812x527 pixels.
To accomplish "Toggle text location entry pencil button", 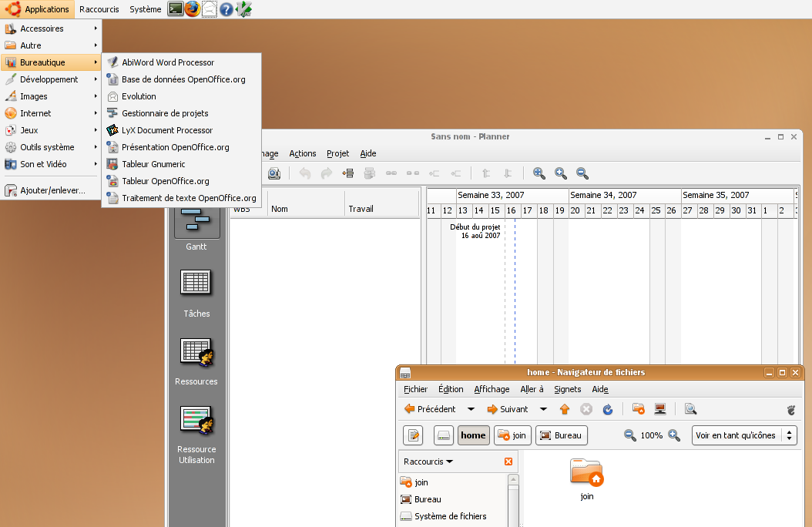I will [413, 435].
